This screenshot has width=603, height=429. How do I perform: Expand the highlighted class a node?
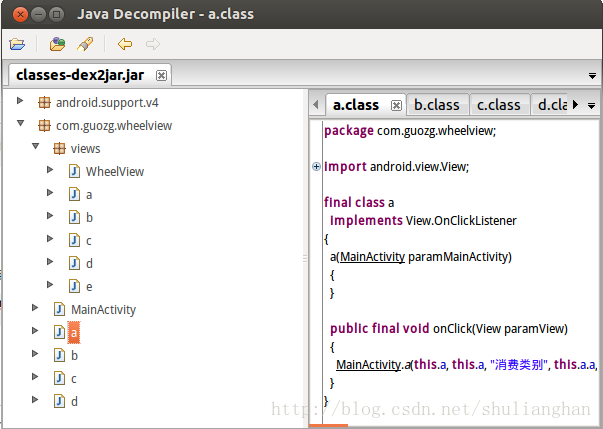[x=35, y=330]
